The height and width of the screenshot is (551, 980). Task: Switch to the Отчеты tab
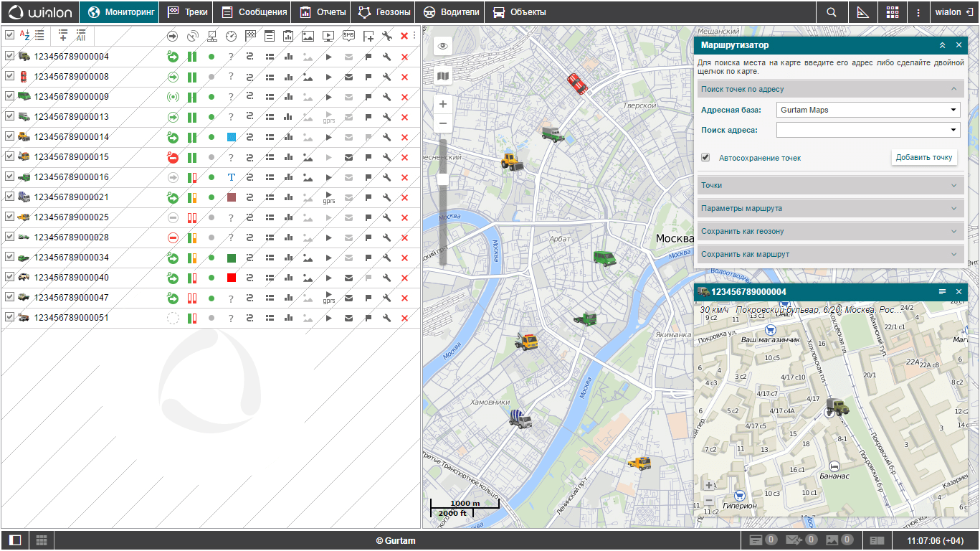[x=323, y=12]
